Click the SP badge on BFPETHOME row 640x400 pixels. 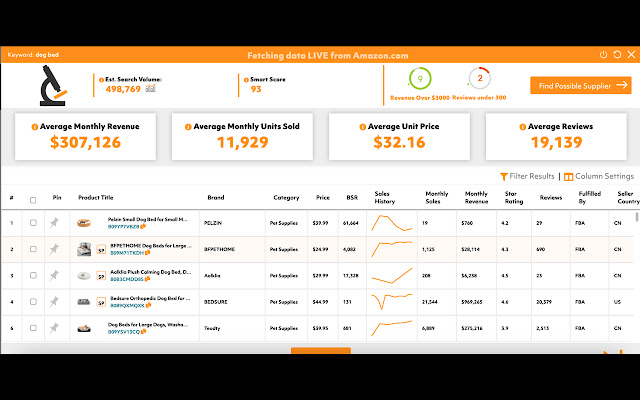tap(101, 249)
